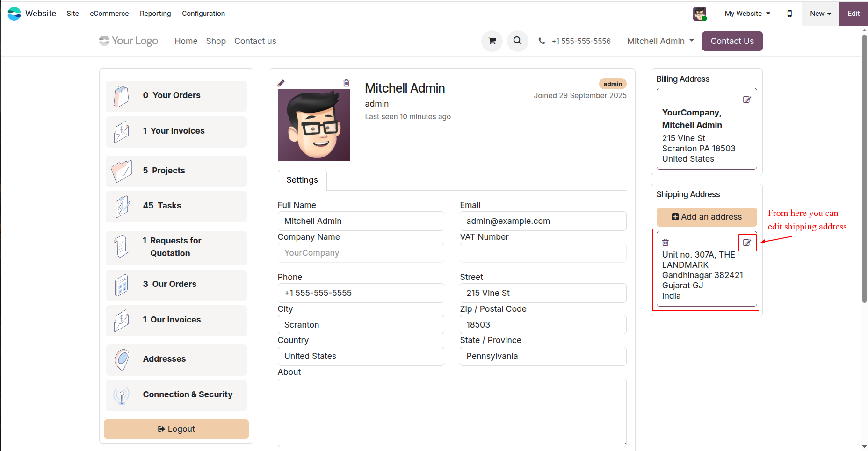Open the Reporting menu
Screen dimensions: 868x451
click(x=155, y=14)
